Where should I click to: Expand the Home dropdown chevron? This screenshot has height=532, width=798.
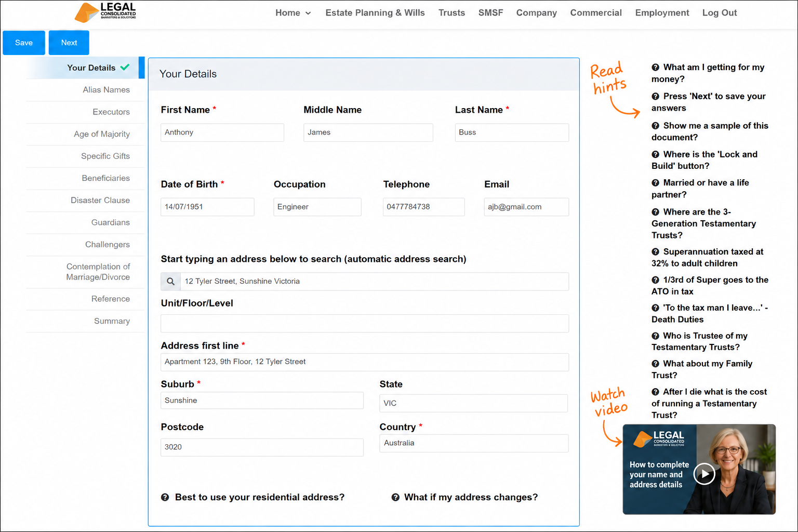tap(308, 13)
